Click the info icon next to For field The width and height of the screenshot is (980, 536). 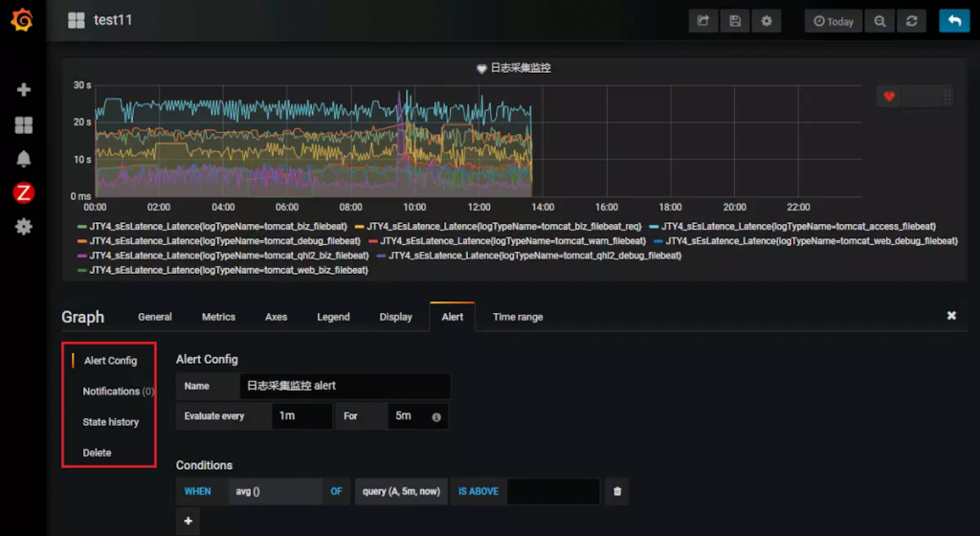(x=436, y=416)
